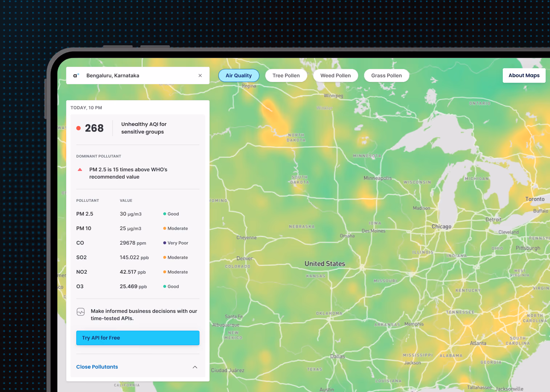Click the red triangle warning icon
This screenshot has height=392, width=550.
[x=80, y=170]
